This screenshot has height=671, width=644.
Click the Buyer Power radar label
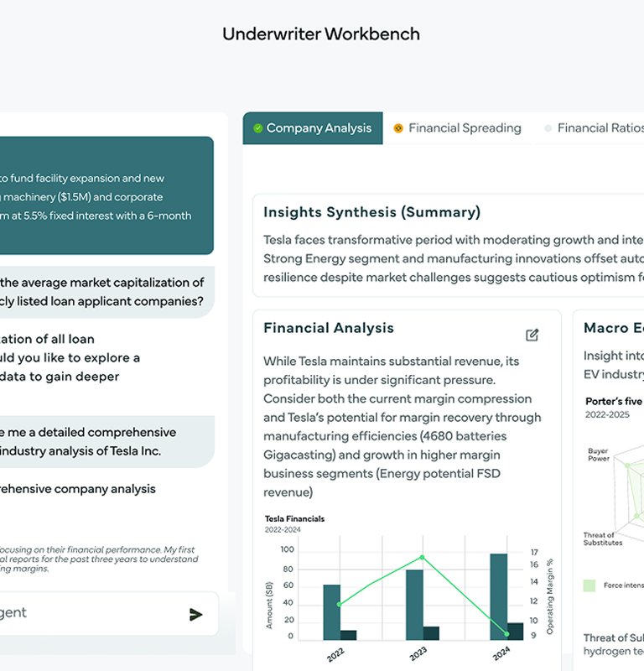point(598,455)
